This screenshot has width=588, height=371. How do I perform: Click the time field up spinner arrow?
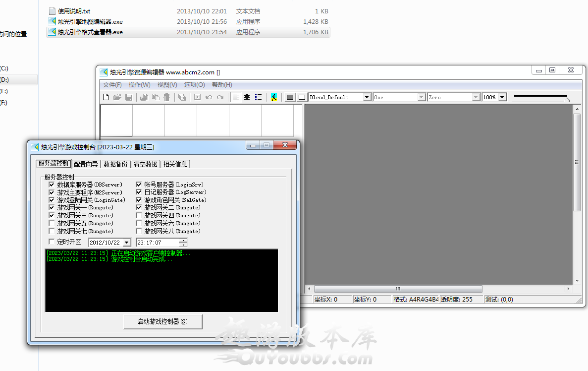point(183,241)
